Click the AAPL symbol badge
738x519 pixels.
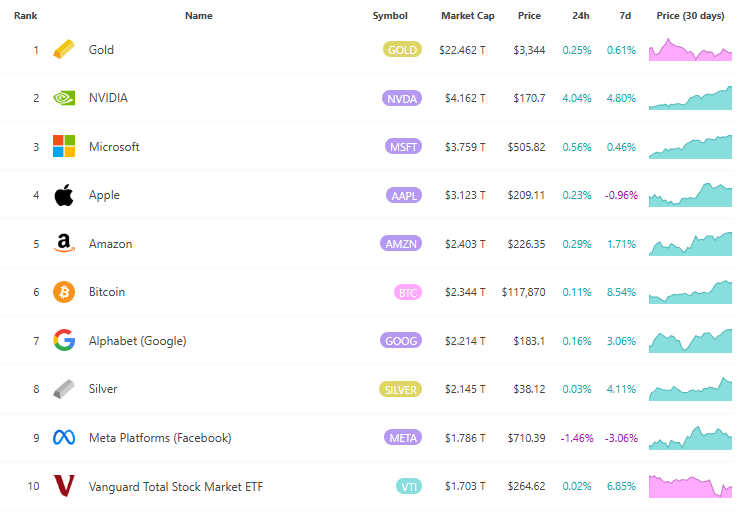pyautogui.click(x=404, y=195)
